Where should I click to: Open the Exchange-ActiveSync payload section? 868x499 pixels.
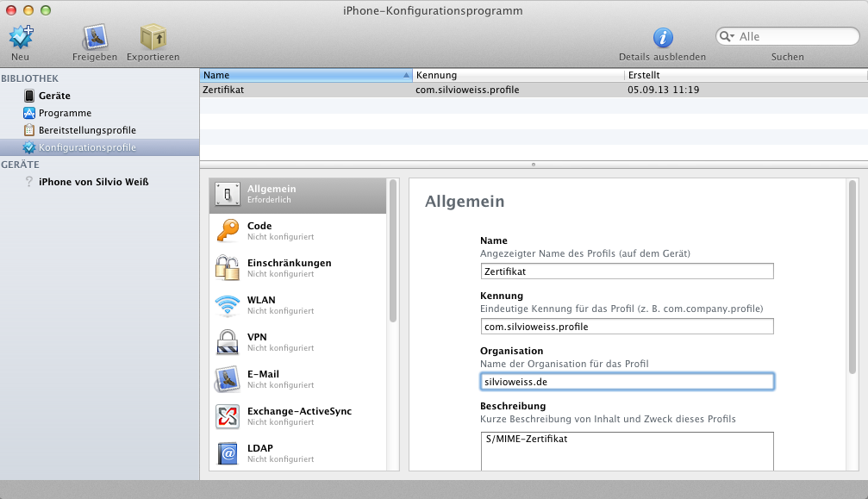point(298,416)
